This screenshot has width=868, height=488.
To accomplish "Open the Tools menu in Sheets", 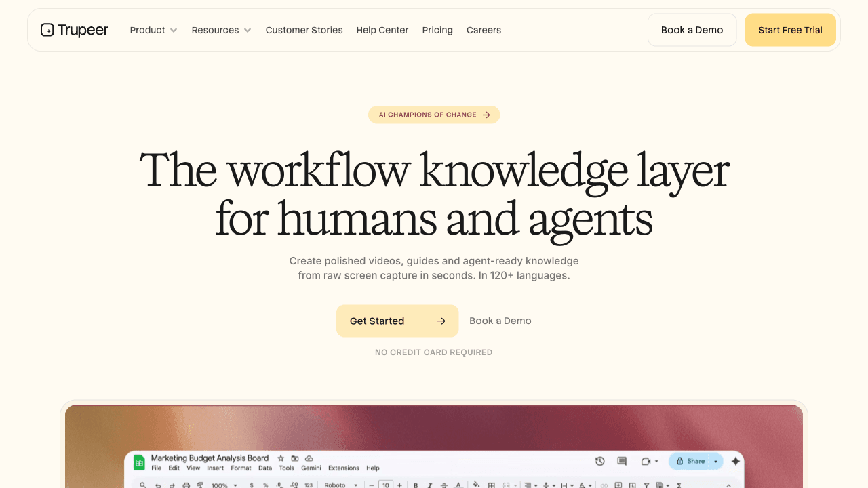I will pos(287,468).
